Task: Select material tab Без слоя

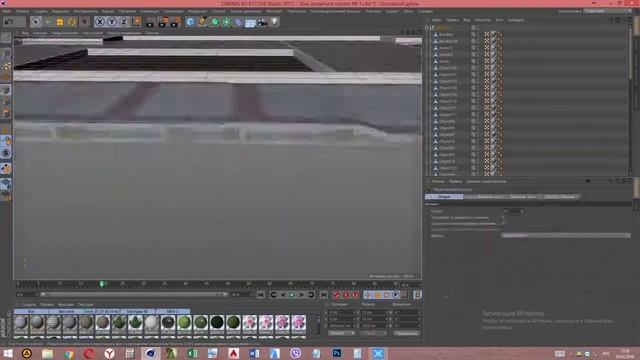Action: (66, 311)
